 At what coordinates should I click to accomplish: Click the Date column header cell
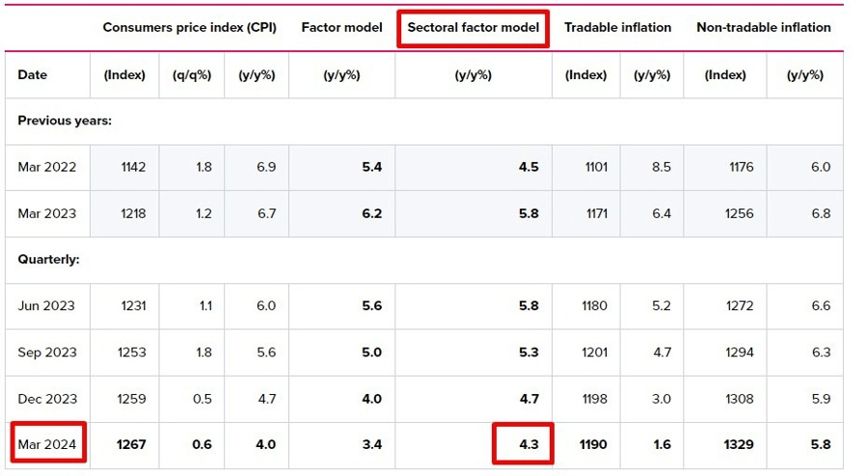[x=32, y=75]
